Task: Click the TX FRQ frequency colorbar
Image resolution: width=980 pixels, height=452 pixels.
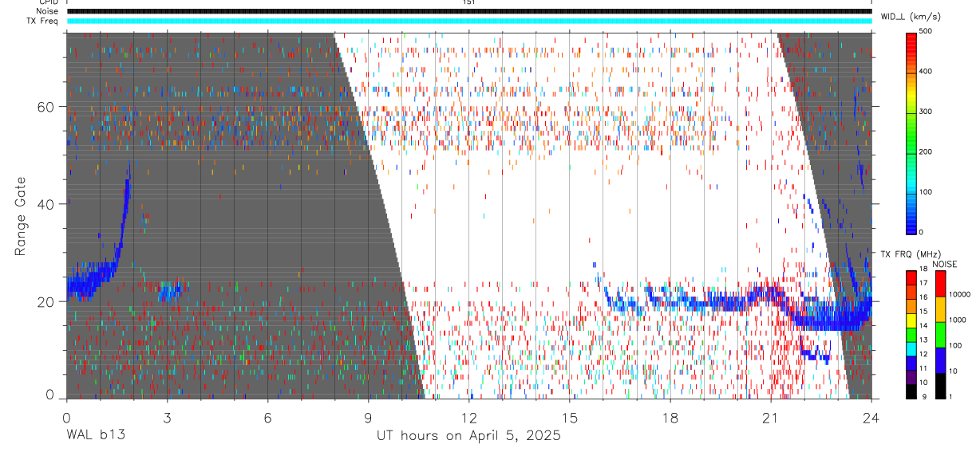Action: pyautogui.click(x=911, y=335)
